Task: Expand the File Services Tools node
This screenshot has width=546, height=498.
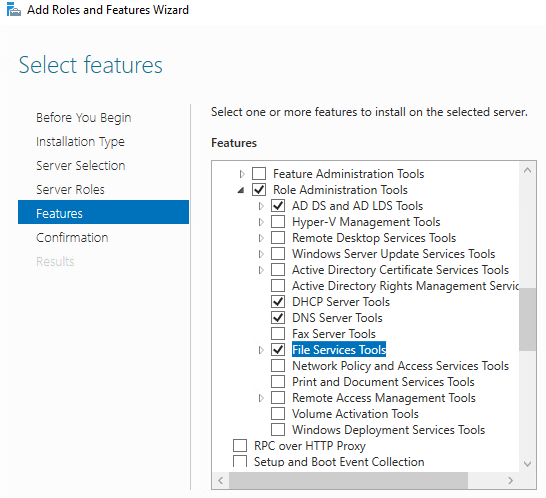Action: coord(261,350)
